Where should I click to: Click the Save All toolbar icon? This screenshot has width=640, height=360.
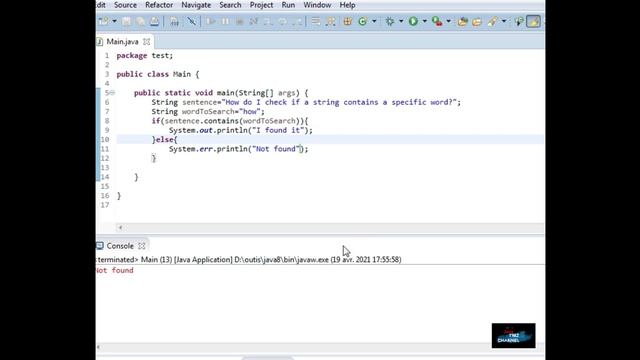point(140,21)
